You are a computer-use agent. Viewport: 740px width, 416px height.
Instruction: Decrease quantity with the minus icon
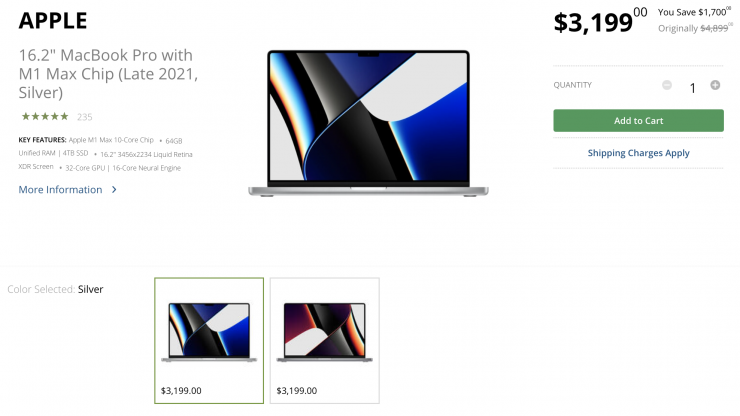667,85
